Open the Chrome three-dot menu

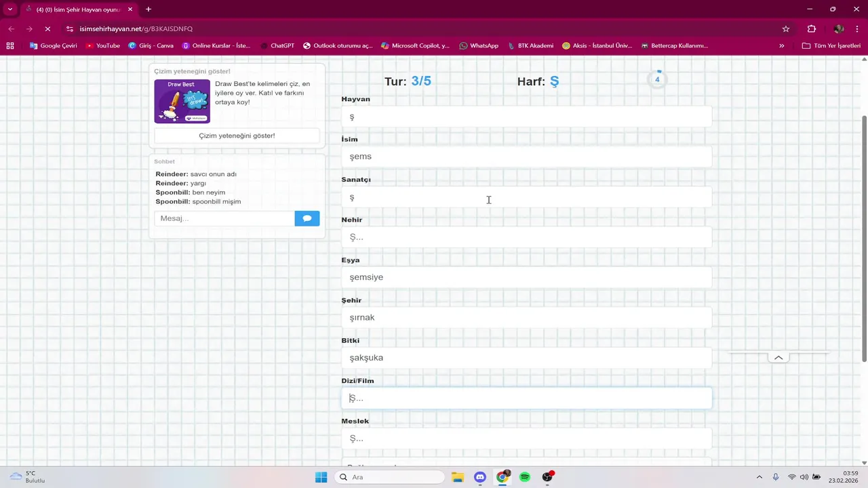(857, 29)
